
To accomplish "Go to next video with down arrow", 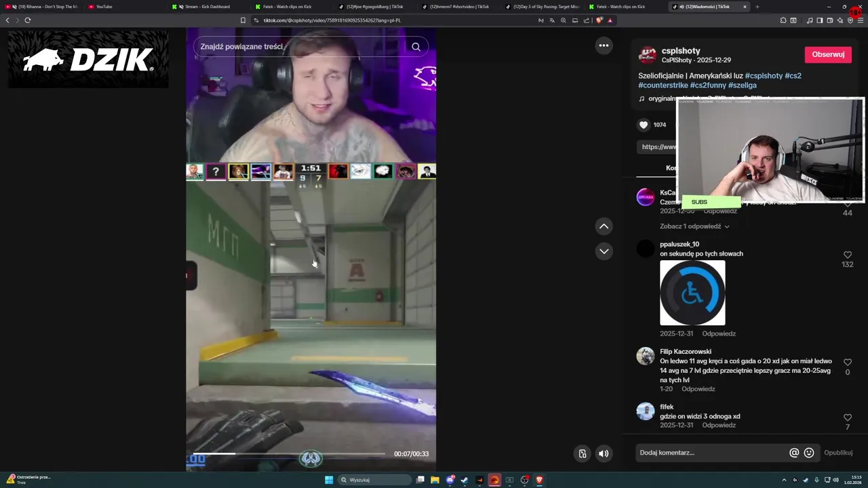I will [604, 251].
